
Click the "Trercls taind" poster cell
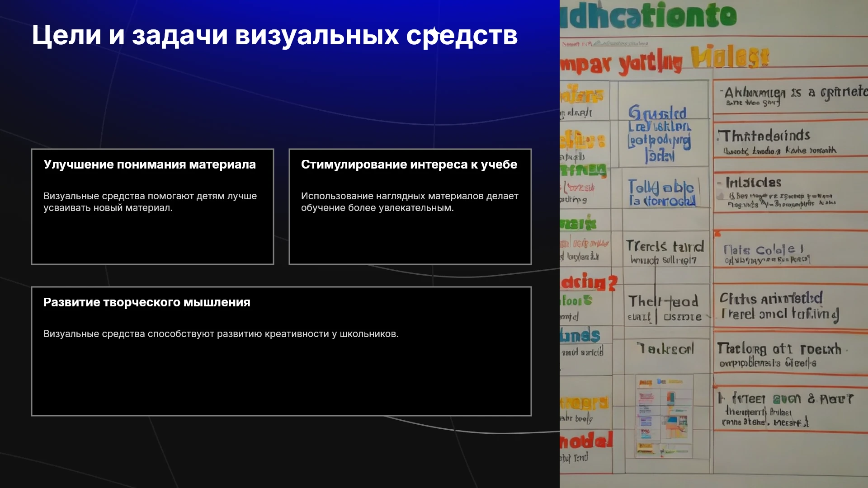click(x=665, y=252)
